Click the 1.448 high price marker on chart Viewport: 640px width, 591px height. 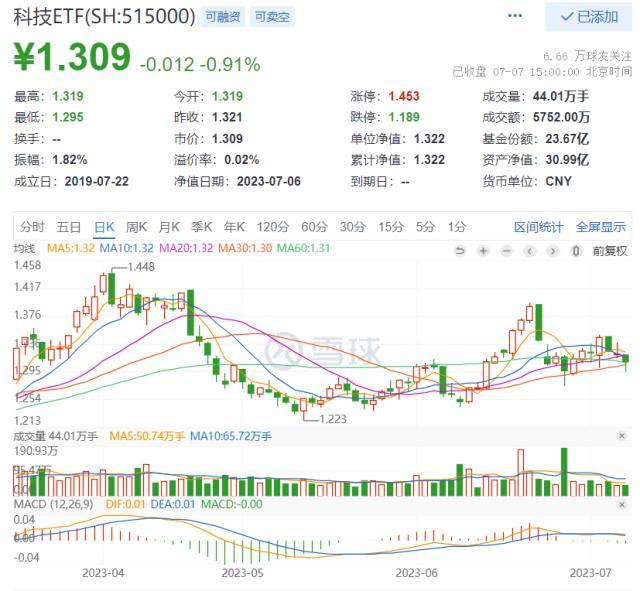tap(141, 267)
